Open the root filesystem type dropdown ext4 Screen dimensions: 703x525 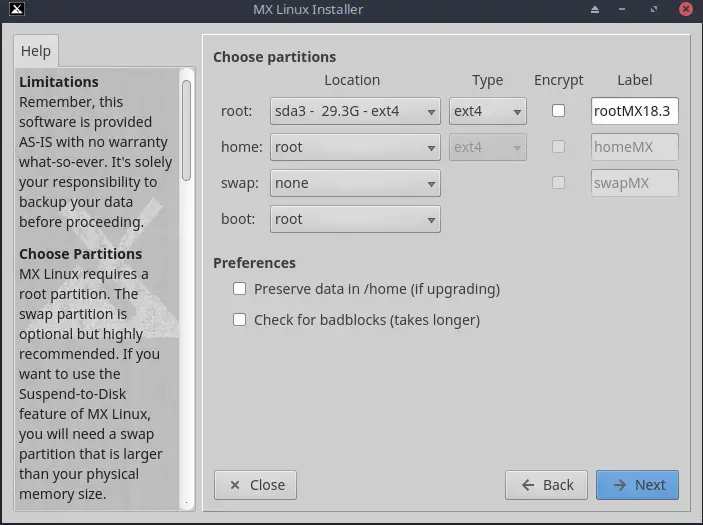pos(488,111)
